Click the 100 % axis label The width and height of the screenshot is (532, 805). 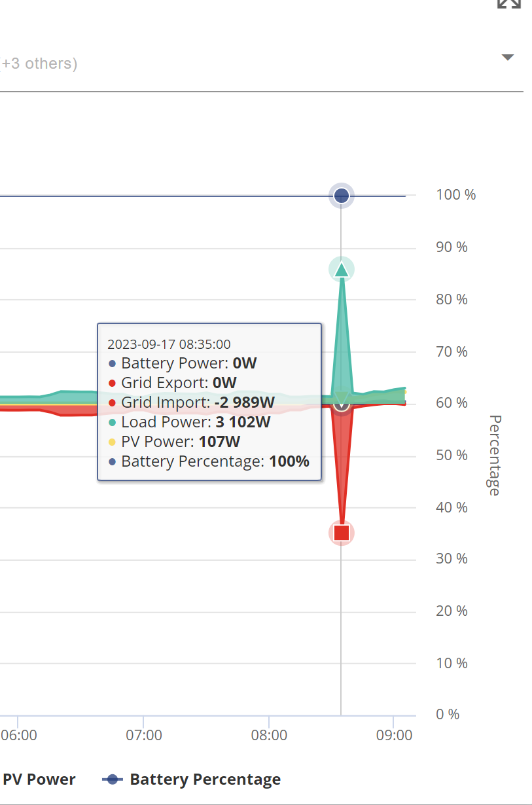pyautogui.click(x=456, y=194)
